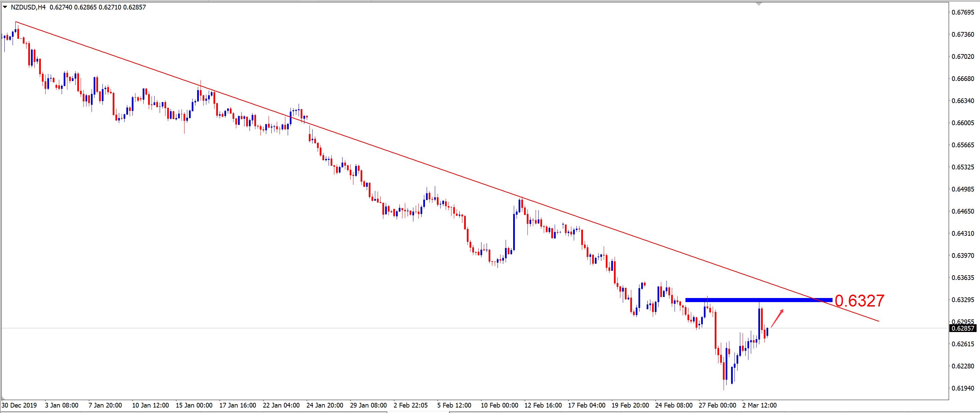Click the 12 Feb 16:00 time label

pyautogui.click(x=543, y=405)
